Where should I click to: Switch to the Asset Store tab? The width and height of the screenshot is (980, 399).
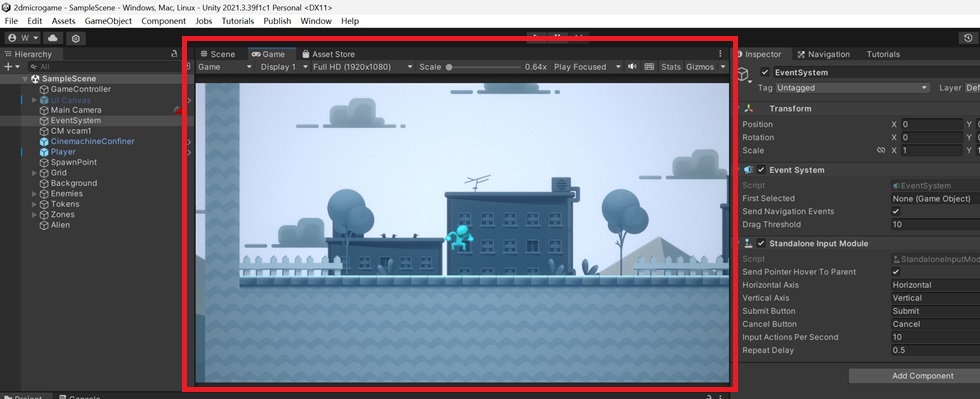328,54
